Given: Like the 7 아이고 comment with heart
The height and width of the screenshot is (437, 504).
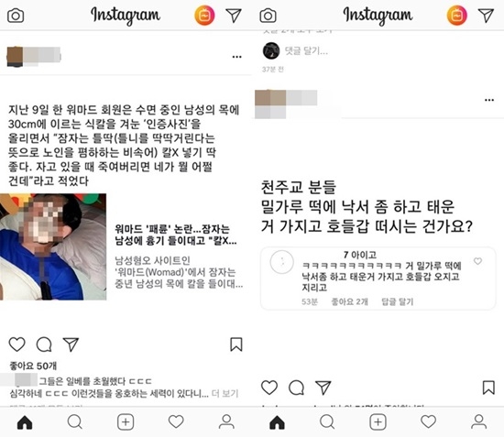Looking at the screenshot, I should pos(478,261).
